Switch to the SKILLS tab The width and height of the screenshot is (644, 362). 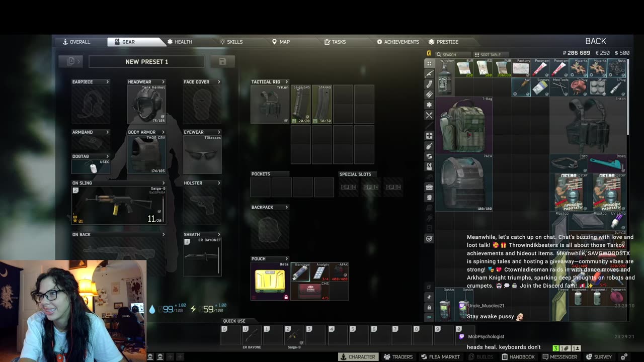(x=231, y=42)
